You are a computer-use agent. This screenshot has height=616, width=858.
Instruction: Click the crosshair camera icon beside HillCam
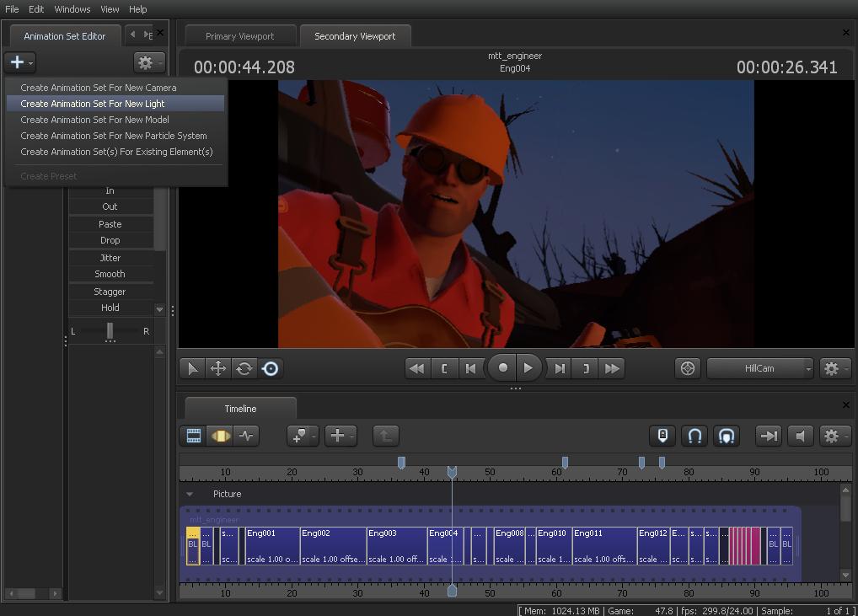pyautogui.click(x=688, y=368)
